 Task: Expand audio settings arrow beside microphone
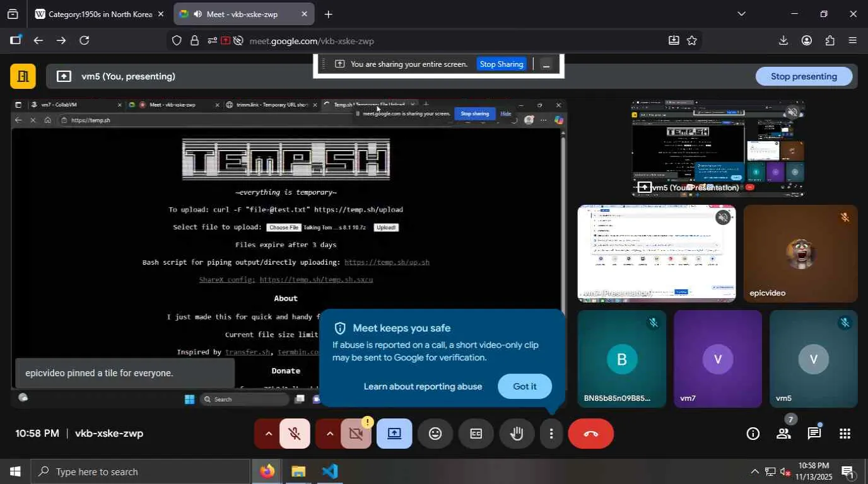pos(267,434)
